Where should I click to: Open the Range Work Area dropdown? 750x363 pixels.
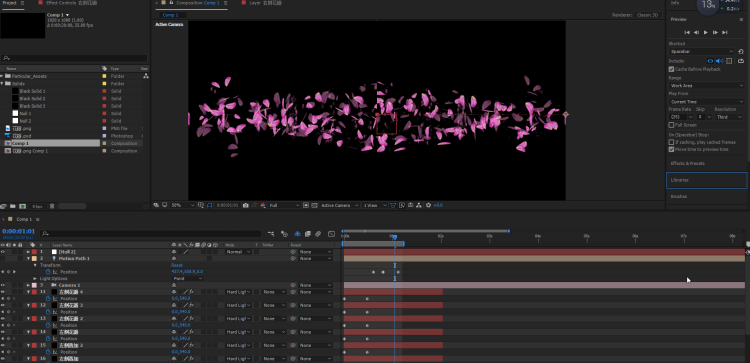click(x=706, y=86)
